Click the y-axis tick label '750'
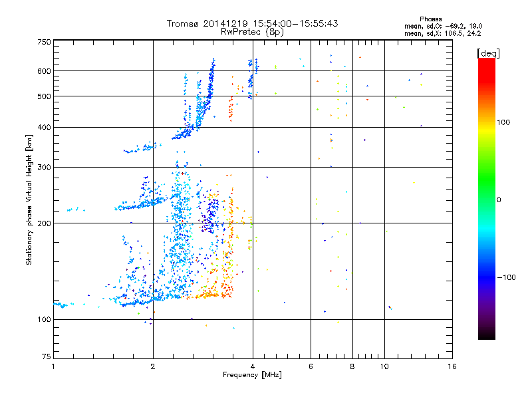The image size is (532, 399). tap(45, 42)
